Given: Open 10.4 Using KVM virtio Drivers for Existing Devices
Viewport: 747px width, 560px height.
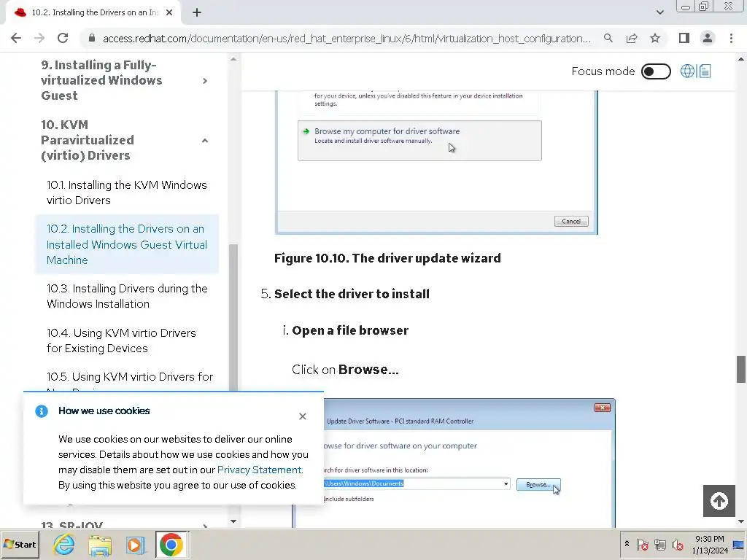Looking at the screenshot, I should coord(121,341).
